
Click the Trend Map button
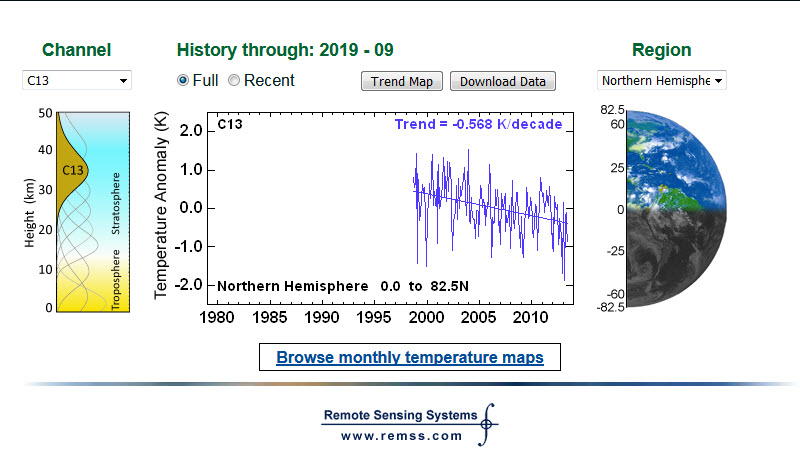pyautogui.click(x=402, y=82)
